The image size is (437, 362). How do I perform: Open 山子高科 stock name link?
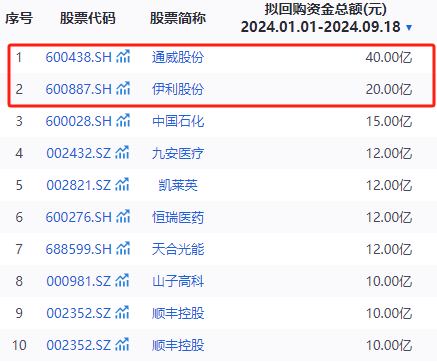(178, 281)
